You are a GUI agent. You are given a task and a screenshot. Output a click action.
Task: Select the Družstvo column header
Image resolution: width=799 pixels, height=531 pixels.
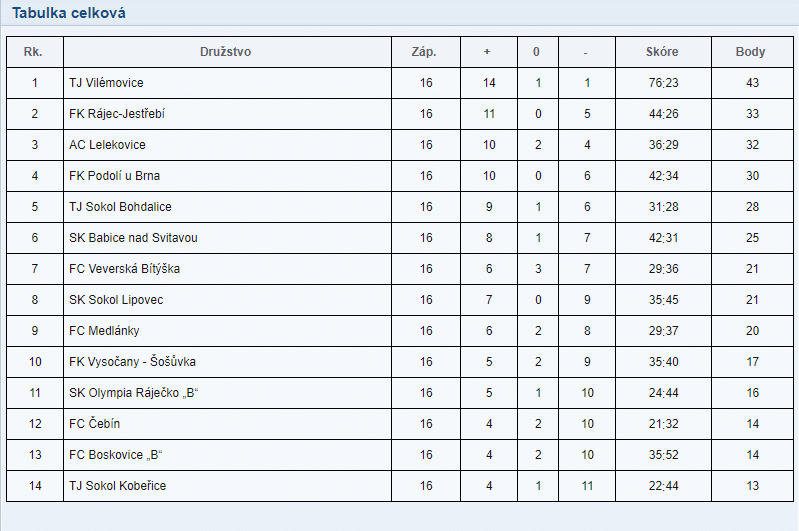tap(225, 52)
